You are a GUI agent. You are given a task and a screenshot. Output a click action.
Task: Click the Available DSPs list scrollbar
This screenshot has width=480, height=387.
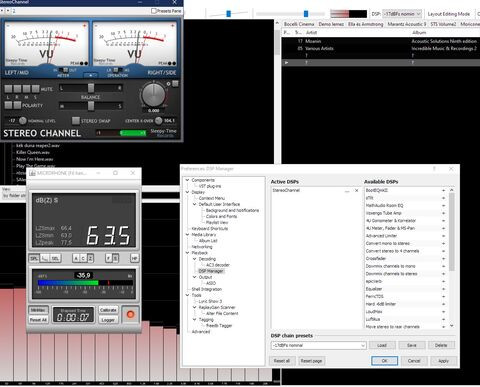(x=452, y=232)
